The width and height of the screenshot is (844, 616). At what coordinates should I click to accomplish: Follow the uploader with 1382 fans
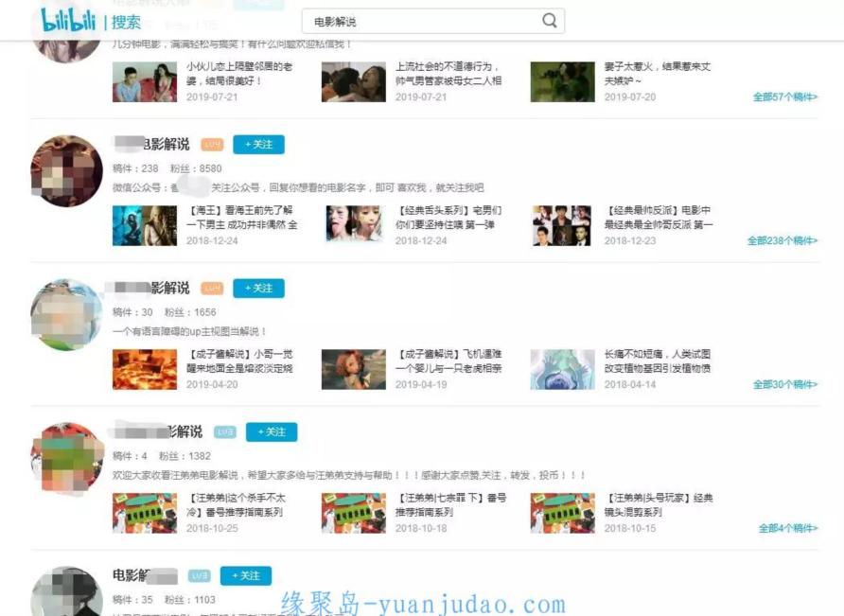tap(272, 431)
